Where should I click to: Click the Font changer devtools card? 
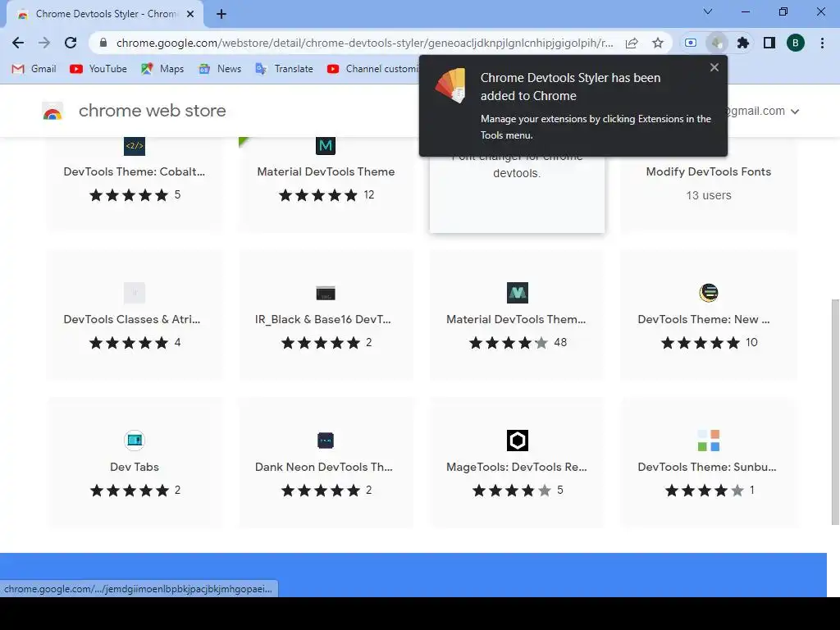(517, 194)
